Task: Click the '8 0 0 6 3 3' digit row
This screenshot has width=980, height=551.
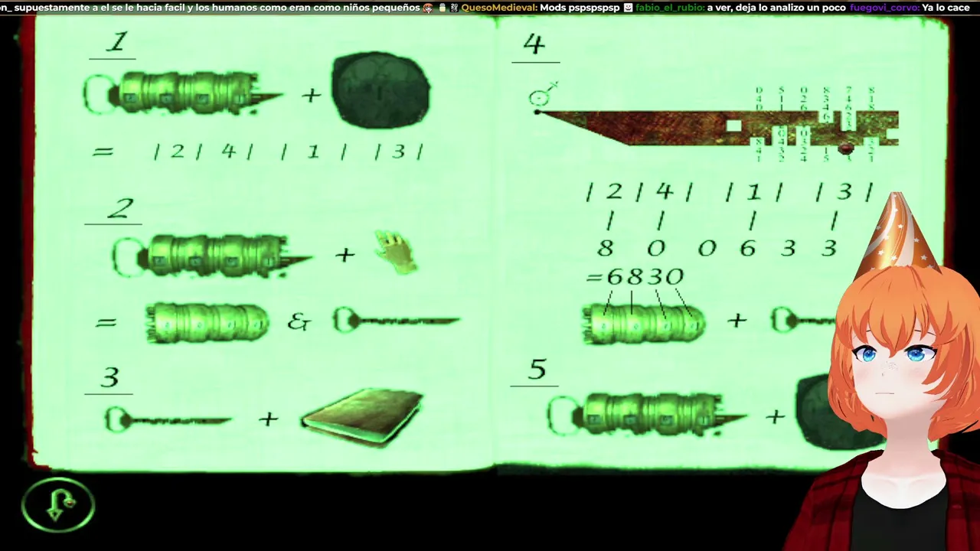Action: pyautogui.click(x=717, y=248)
